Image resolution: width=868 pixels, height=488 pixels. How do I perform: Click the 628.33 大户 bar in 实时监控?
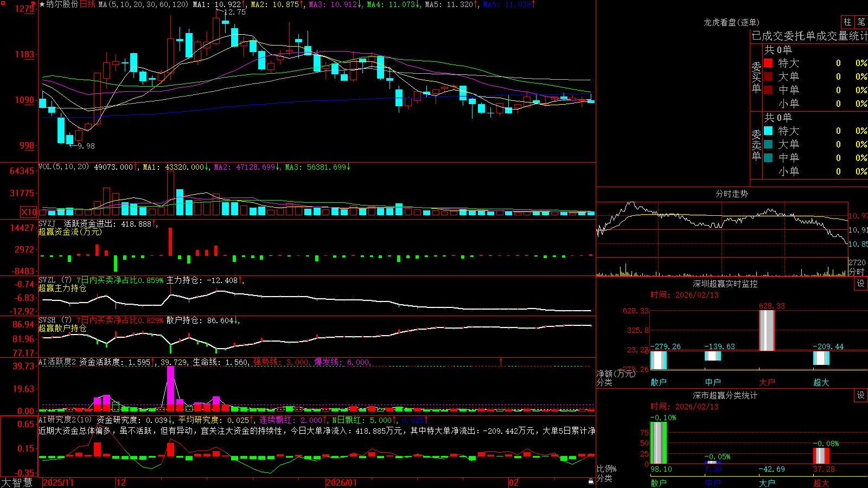(767, 330)
